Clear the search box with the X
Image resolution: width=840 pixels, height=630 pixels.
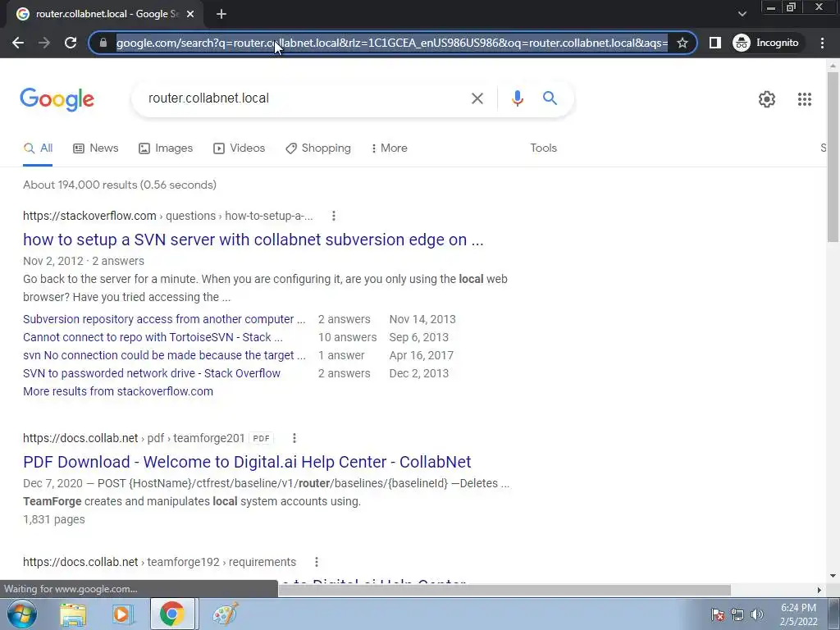[x=477, y=98]
